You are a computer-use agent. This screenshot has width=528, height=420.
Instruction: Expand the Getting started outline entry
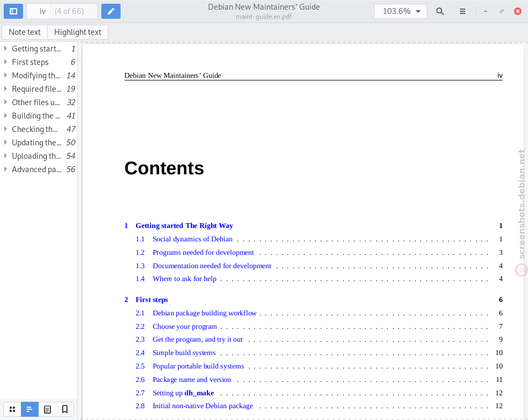[5, 48]
